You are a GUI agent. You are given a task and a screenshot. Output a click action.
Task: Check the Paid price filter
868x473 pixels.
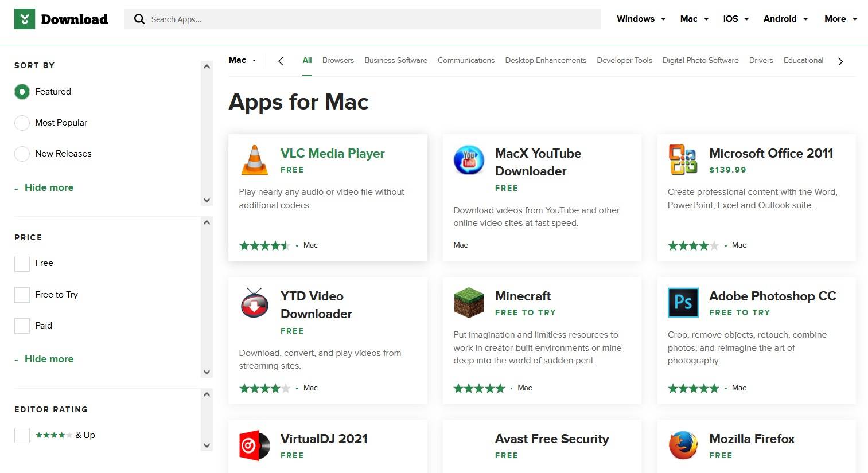click(22, 326)
